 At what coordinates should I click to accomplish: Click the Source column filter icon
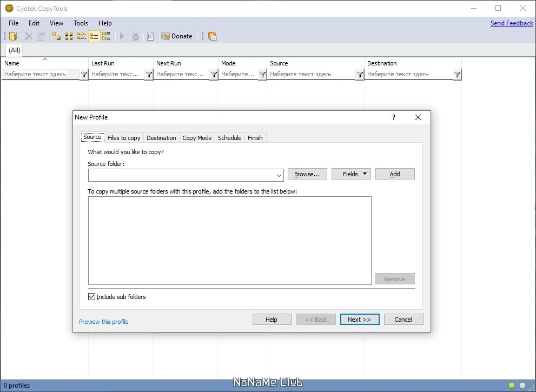tap(360, 74)
